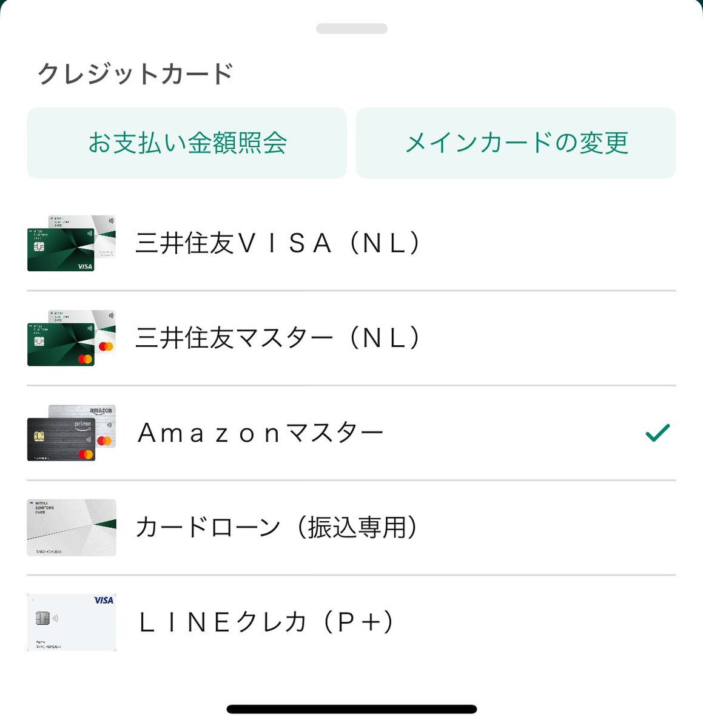Tap the Amazon Mastercard card image
Viewport: 703px width, 728px height.
pos(72,433)
